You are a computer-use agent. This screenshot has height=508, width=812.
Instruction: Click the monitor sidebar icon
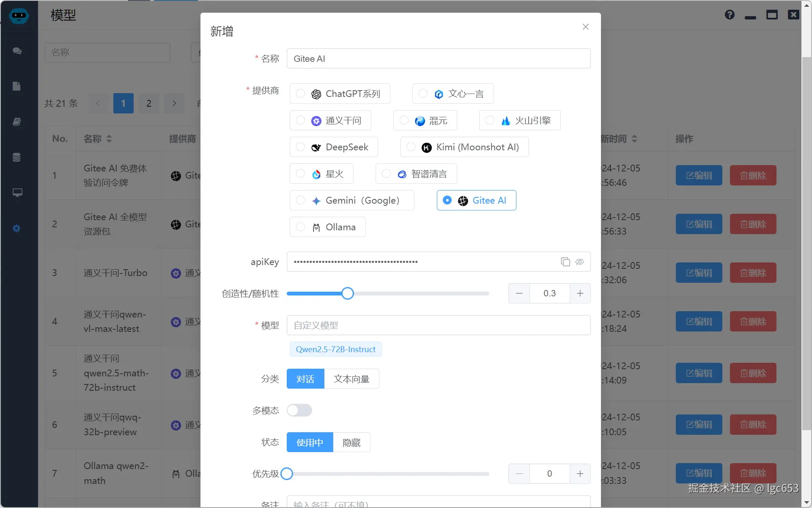pyautogui.click(x=17, y=193)
